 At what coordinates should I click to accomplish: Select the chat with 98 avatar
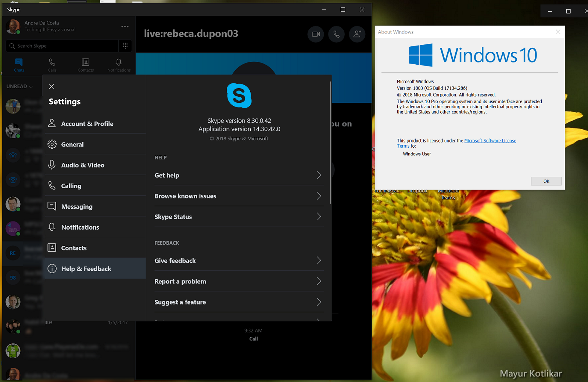pos(13,278)
